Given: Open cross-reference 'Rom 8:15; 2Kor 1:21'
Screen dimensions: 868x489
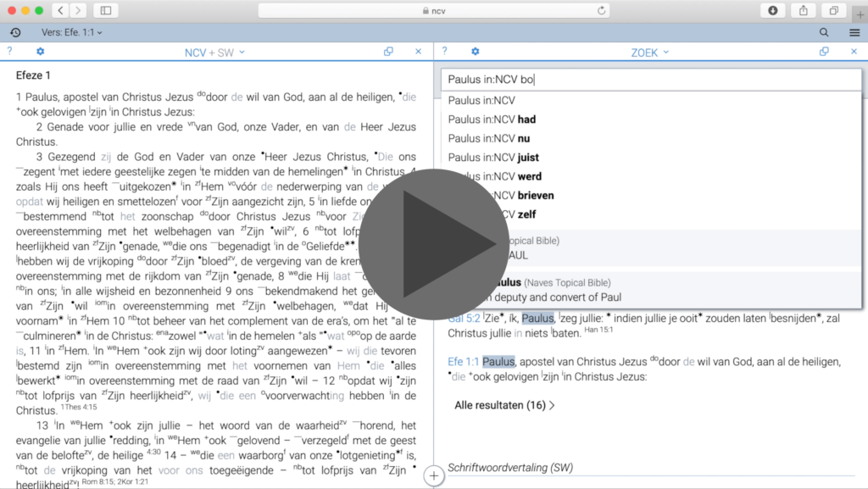Looking at the screenshot, I should (x=114, y=482).
